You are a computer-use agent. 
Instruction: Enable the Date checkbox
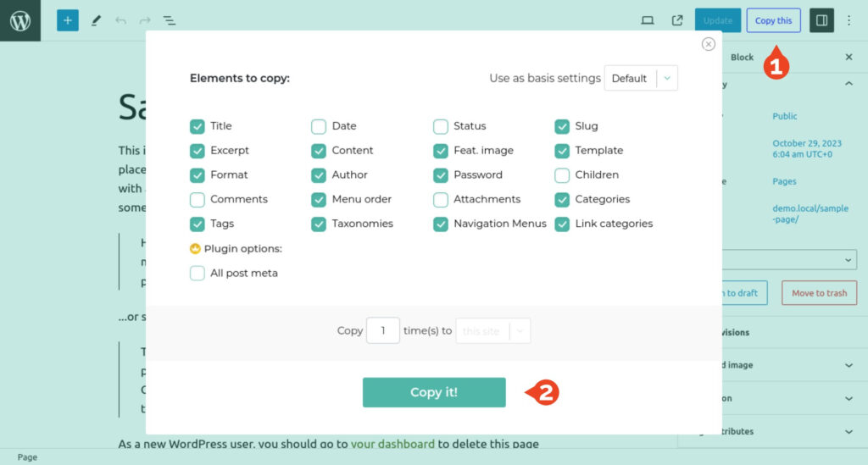tap(319, 127)
